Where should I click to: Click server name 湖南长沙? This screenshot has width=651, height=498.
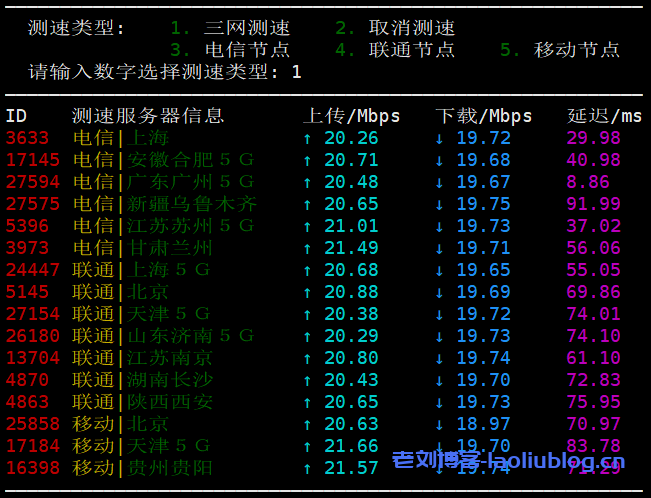pos(169,380)
